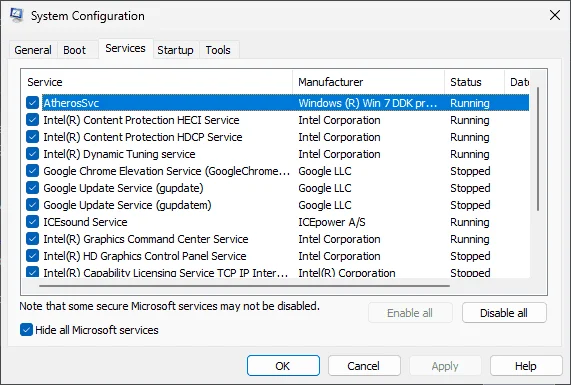Select Intel(R) HD Graphics Control Panel Service row
This screenshot has height=385, width=571.
[277, 256]
